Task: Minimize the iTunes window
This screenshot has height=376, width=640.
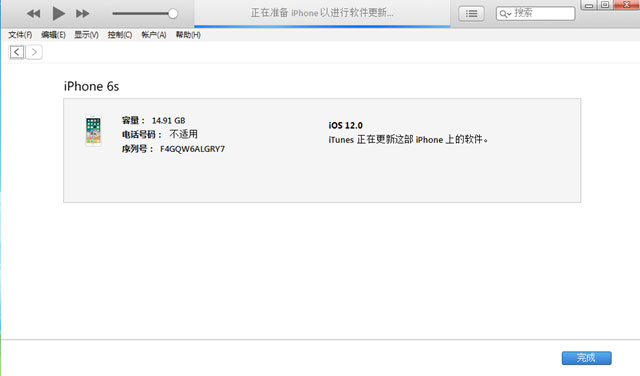Action: (589, 5)
